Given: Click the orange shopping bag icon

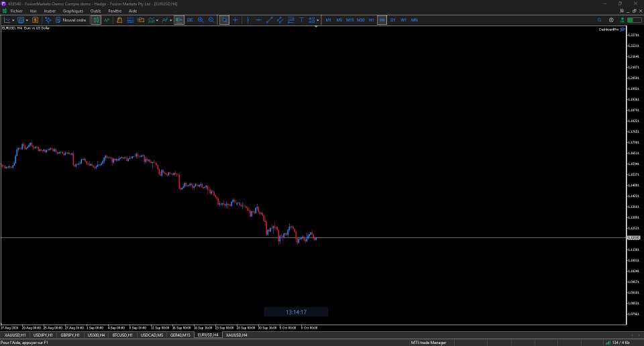Looking at the screenshot, I should pos(119,19).
